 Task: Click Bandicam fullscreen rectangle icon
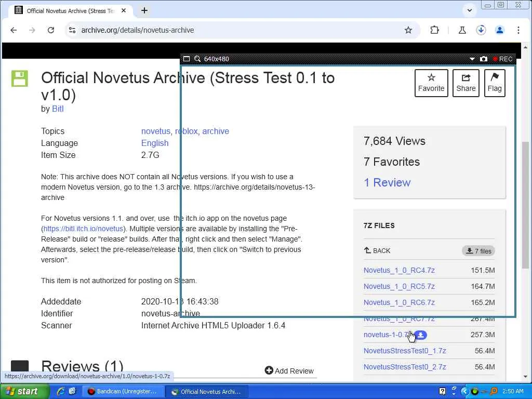[x=187, y=59]
